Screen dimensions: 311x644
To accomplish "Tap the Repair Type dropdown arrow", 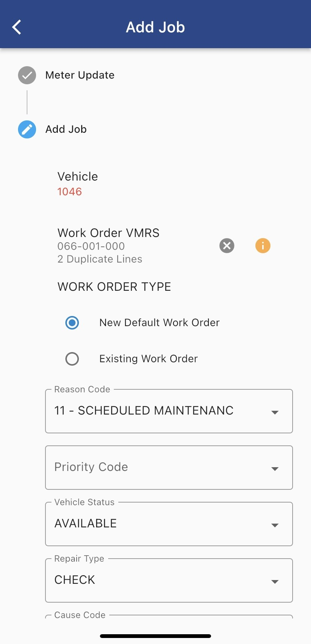I will point(275,582).
